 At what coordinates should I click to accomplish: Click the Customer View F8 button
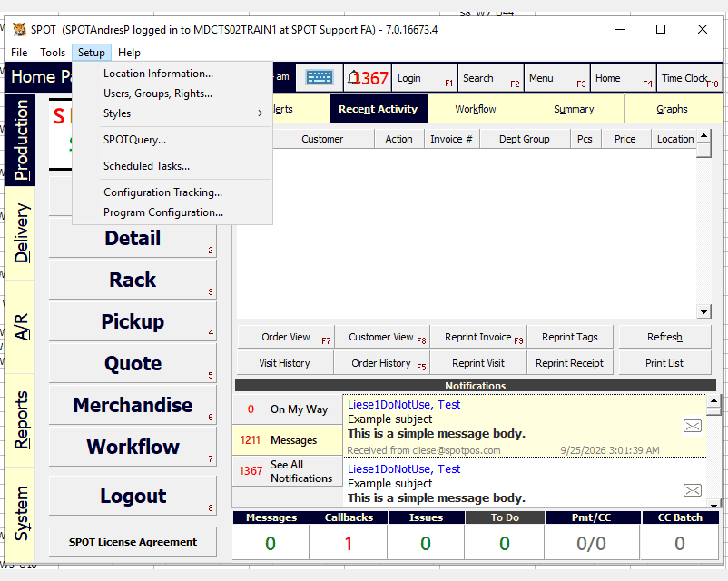[x=382, y=337]
